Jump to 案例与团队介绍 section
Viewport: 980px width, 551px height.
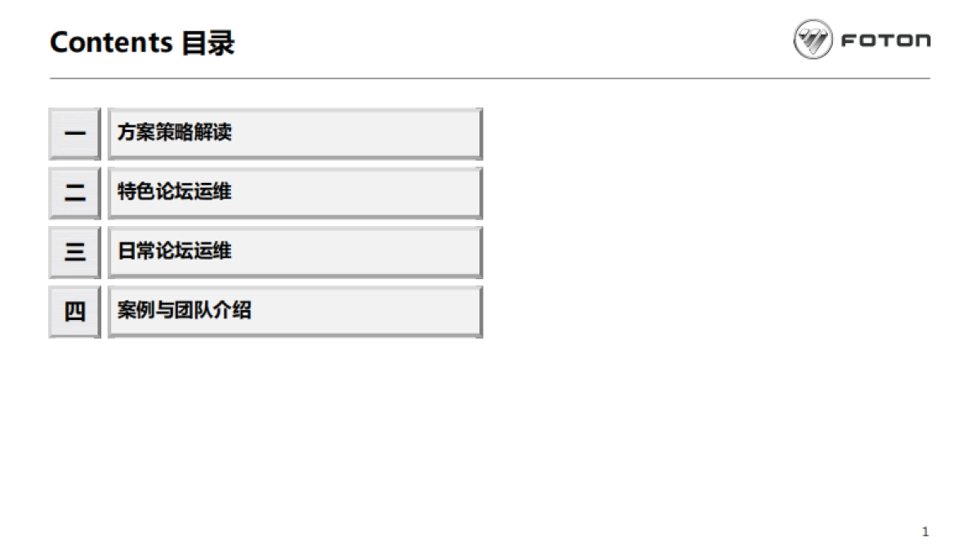click(x=185, y=310)
